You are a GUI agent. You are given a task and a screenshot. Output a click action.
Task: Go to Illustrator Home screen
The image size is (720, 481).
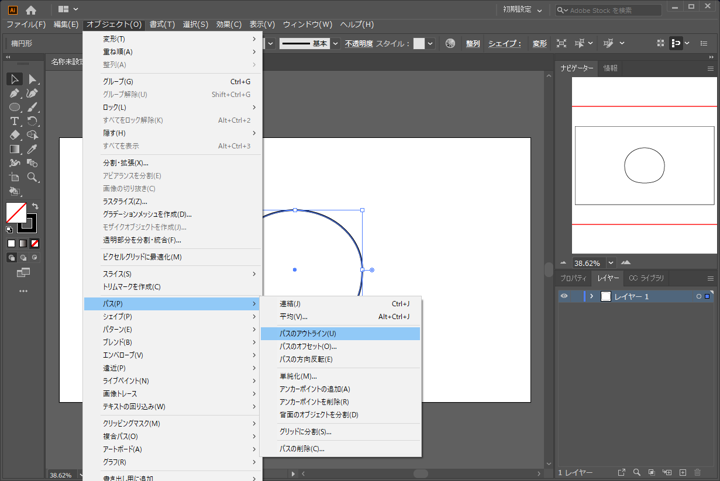click(31, 10)
